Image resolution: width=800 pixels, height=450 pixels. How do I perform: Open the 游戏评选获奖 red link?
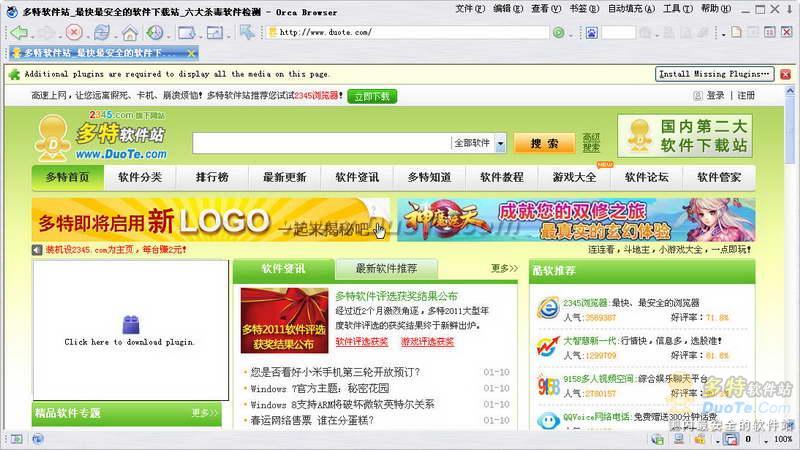[x=428, y=342]
